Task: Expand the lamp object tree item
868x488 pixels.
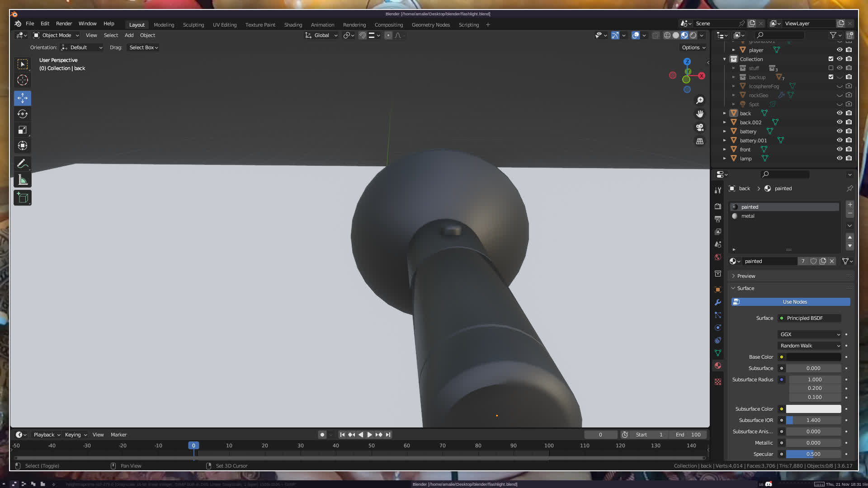Action: click(725, 159)
